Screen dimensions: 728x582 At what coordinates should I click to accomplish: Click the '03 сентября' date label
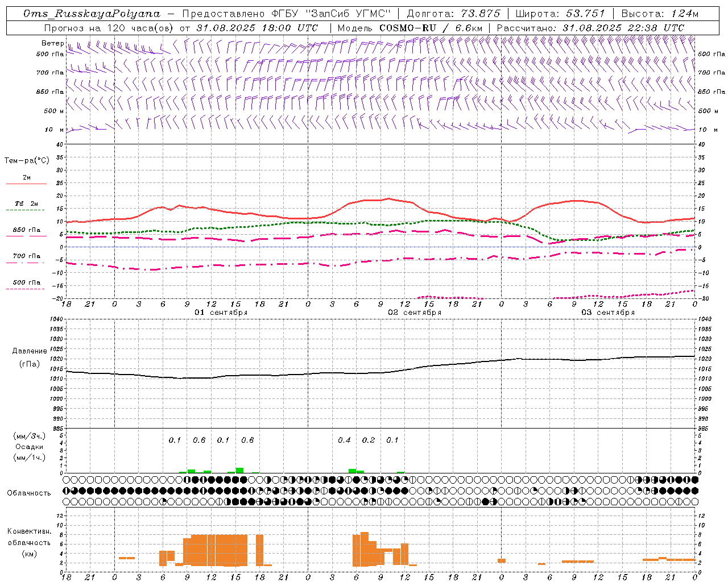tap(608, 313)
